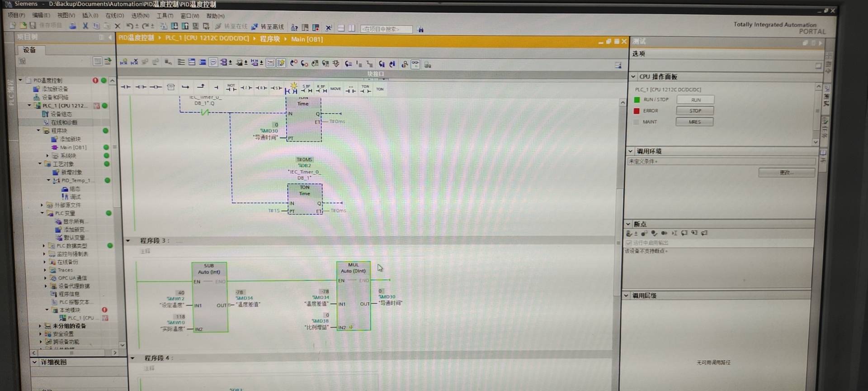Insert the S_BF set bit field instruction

tap(307, 88)
